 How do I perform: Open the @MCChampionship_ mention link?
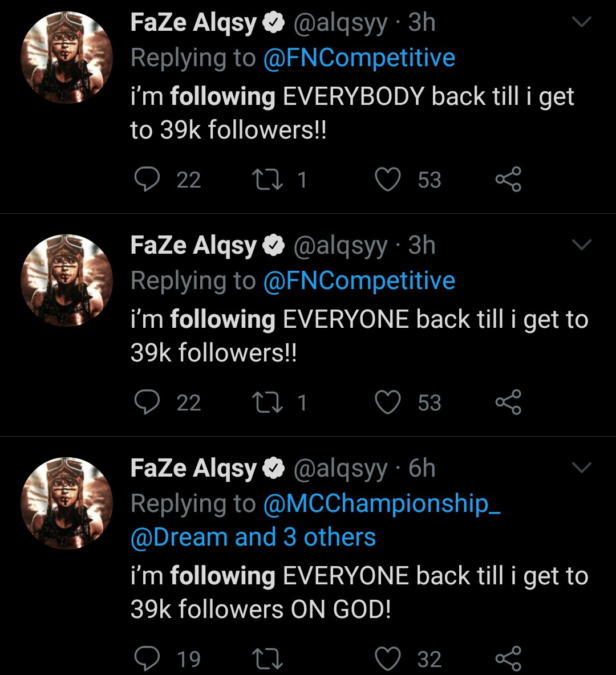(382, 503)
